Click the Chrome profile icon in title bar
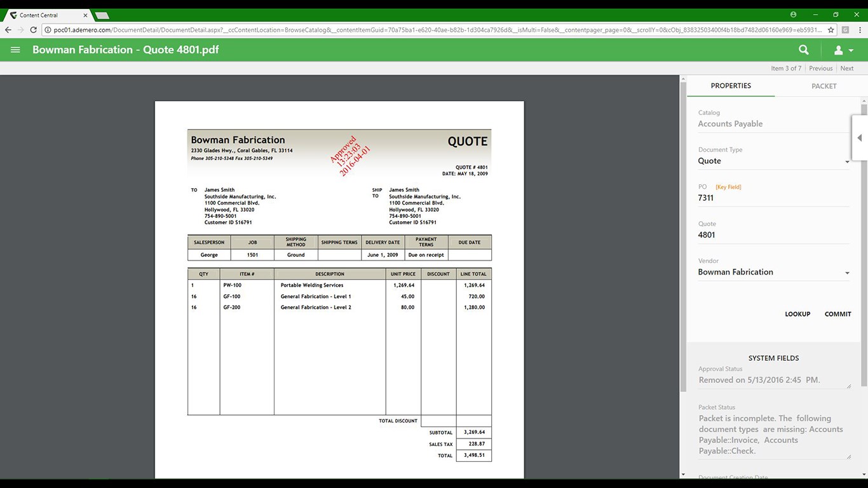The height and width of the screenshot is (488, 868). click(x=793, y=15)
